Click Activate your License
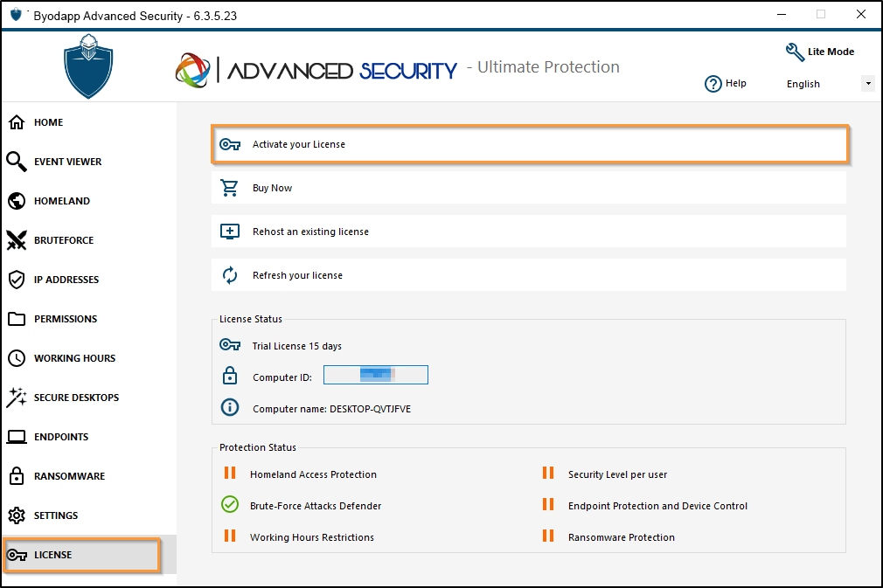 (529, 145)
